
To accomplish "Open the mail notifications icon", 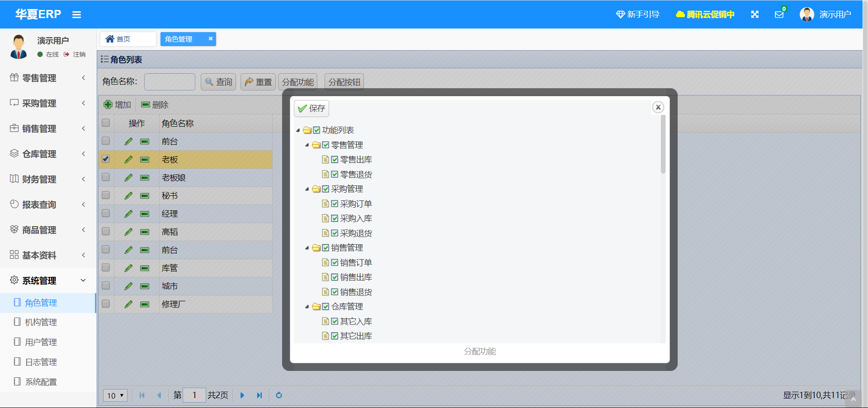I will pyautogui.click(x=779, y=14).
